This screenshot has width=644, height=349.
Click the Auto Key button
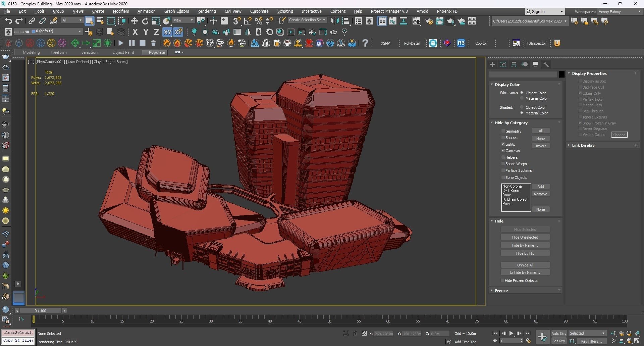click(559, 333)
